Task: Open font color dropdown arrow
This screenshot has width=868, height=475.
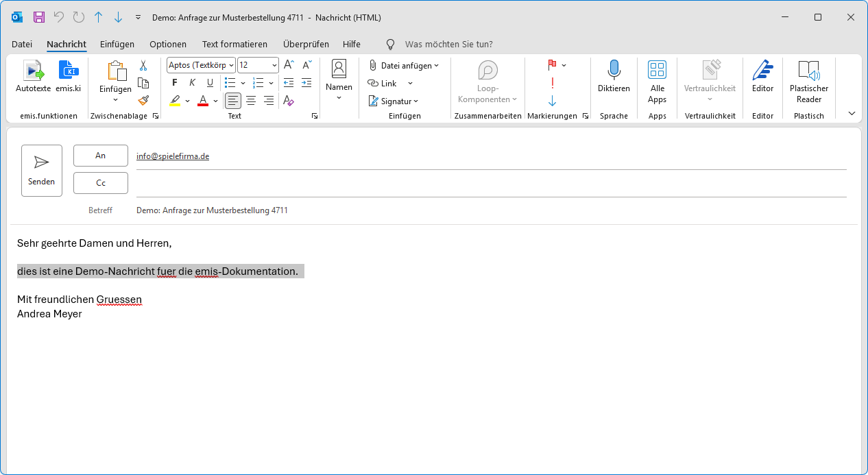Action: click(x=215, y=101)
